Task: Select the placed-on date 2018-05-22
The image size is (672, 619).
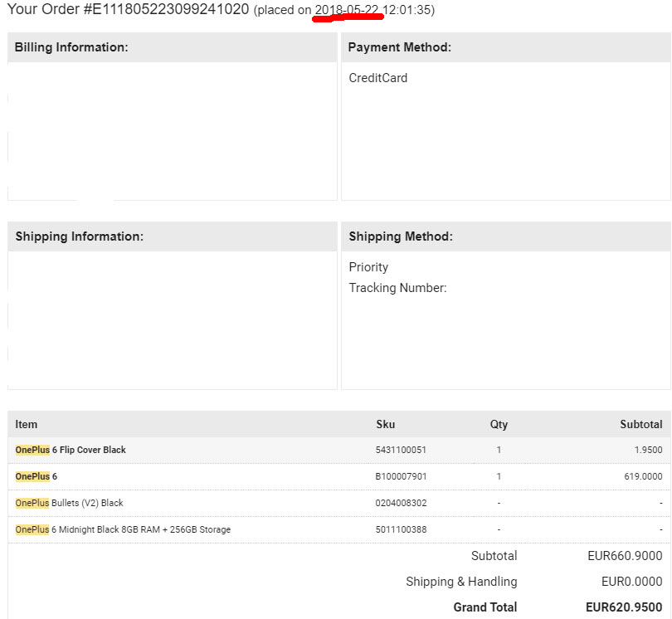Action: tap(347, 10)
